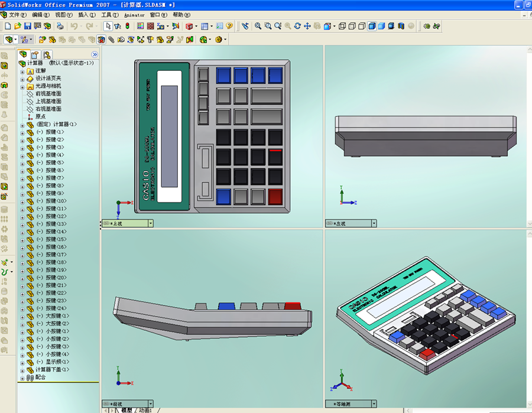
Task: Click the Help question mark icon
Action: 229,26
